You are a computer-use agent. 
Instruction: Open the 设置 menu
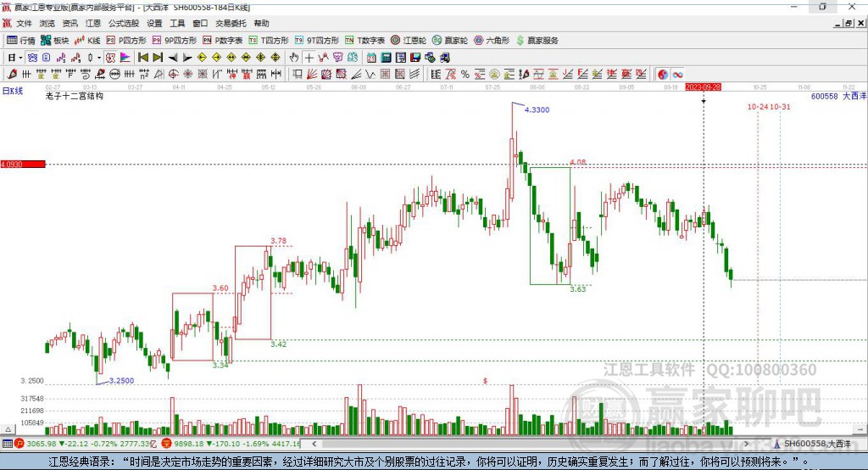[x=154, y=23]
